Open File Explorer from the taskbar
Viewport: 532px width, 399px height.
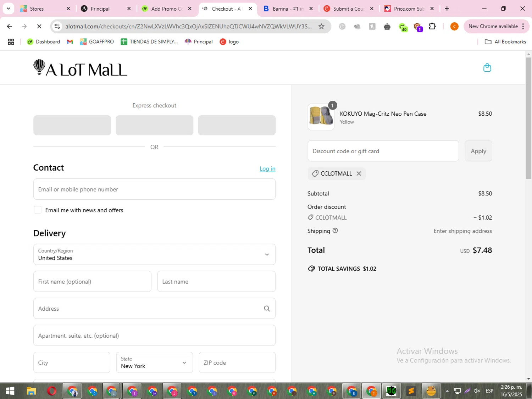click(x=31, y=391)
